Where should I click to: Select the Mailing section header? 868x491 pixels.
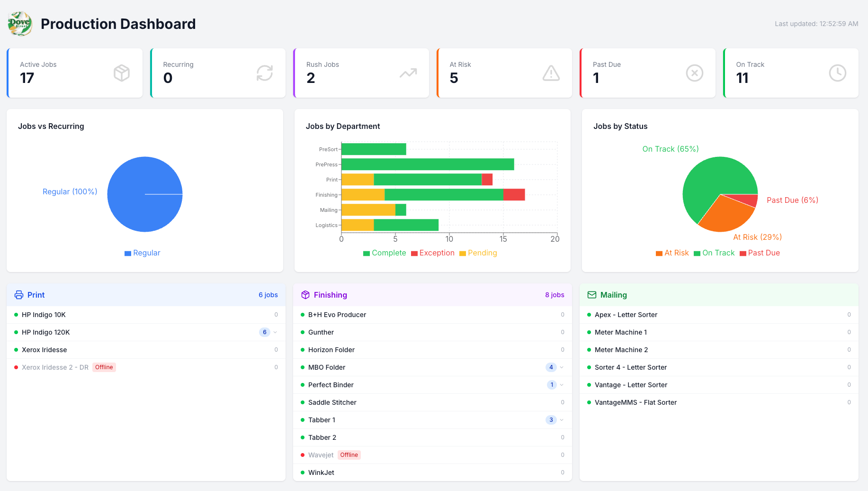(719, 295)
